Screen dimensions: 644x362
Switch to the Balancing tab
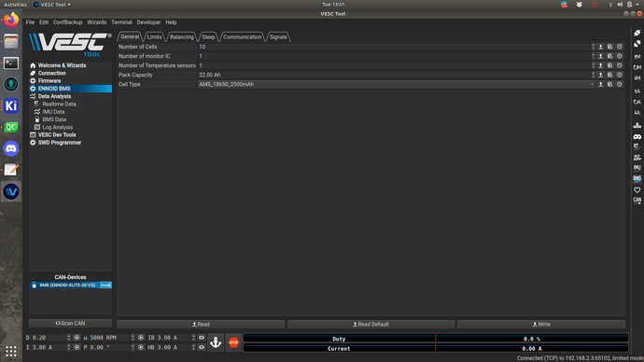click(182, 37)
